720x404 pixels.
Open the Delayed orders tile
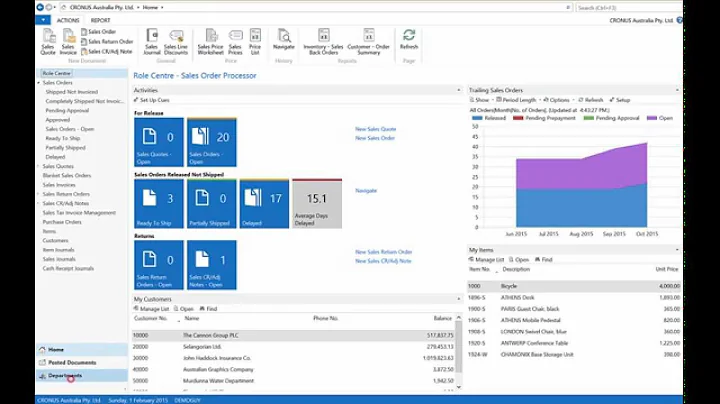coord(264,203)
